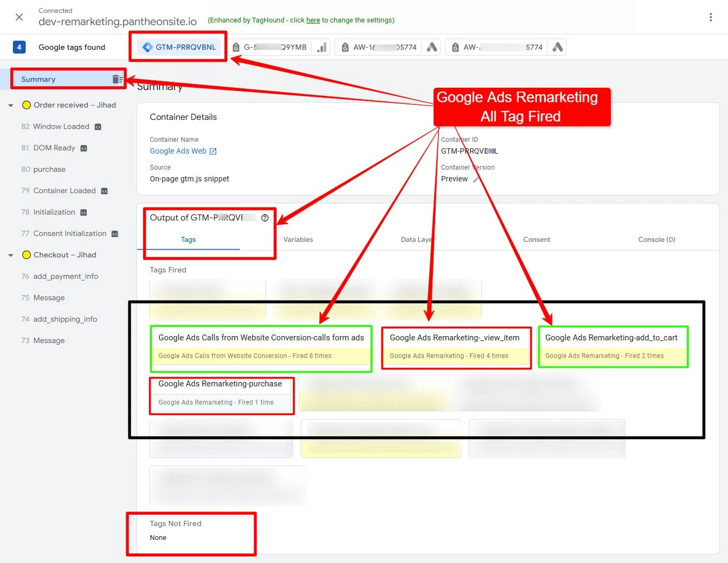The image size is (728, 563).
Task: Click the 'On-page gtm.js snippet' source text
Action: 189,179
